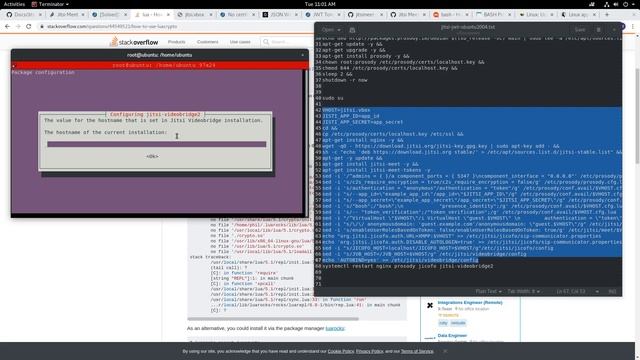This screenshot has height=360, width=640.
Task: Click the Stack Overflow search magnifier icon
Action: [267, 42]
